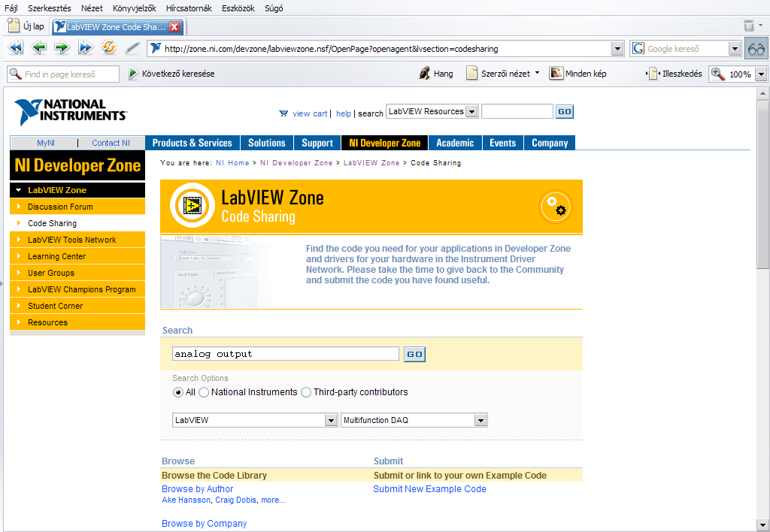Open the Könyvjelzők menu

[134, 8]
